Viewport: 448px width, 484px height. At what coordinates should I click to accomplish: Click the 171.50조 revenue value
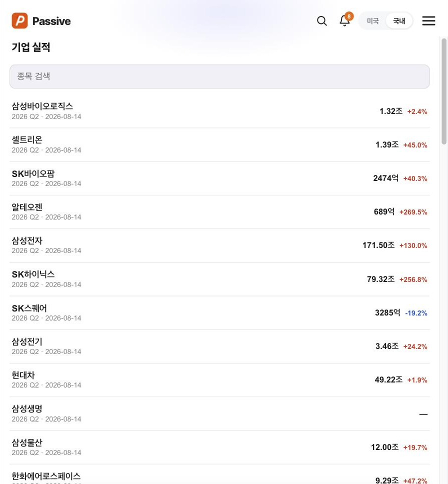tap(378, 245)
